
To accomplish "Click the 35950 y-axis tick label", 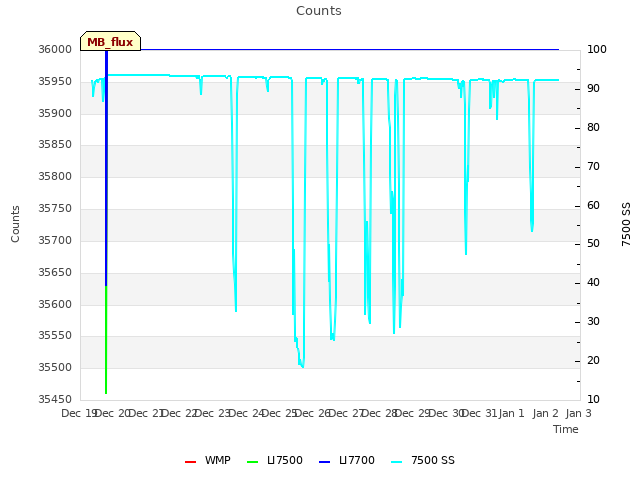I will [55, 82].
